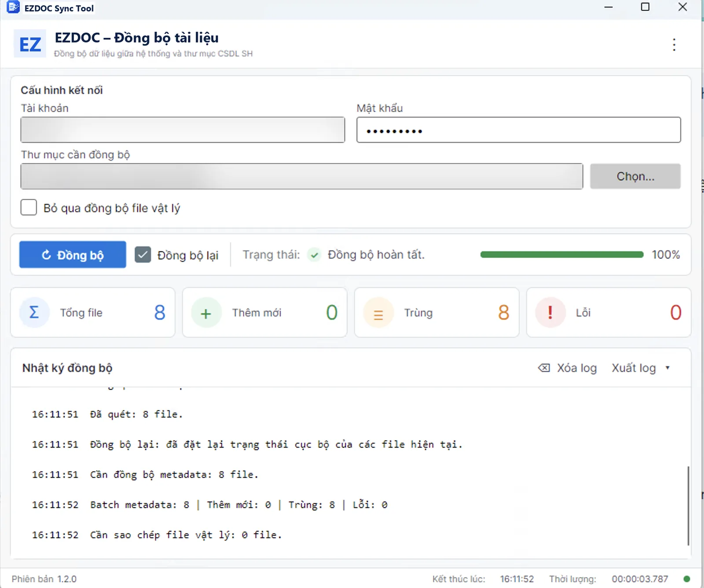The image size is (704, 588).
Task: Click the Xuất log button label
Action: click(634, 368)
